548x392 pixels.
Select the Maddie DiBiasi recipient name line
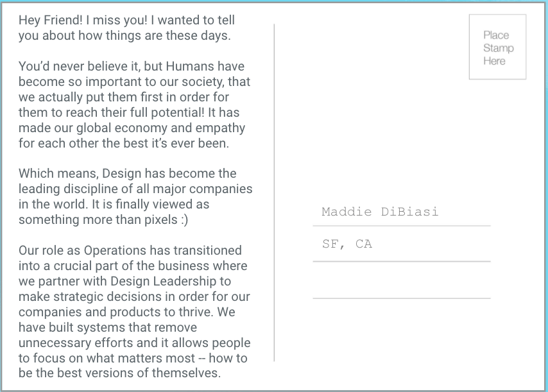pos(380,212)
